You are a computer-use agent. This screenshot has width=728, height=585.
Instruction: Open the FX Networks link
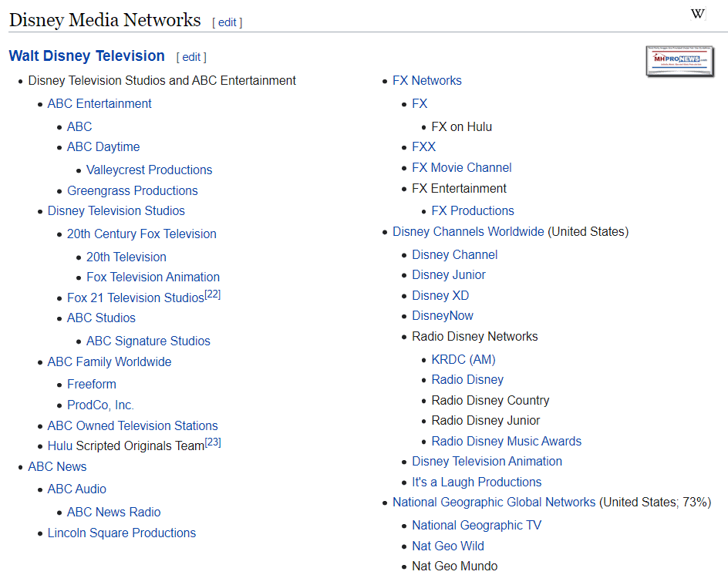pos(427,80)
